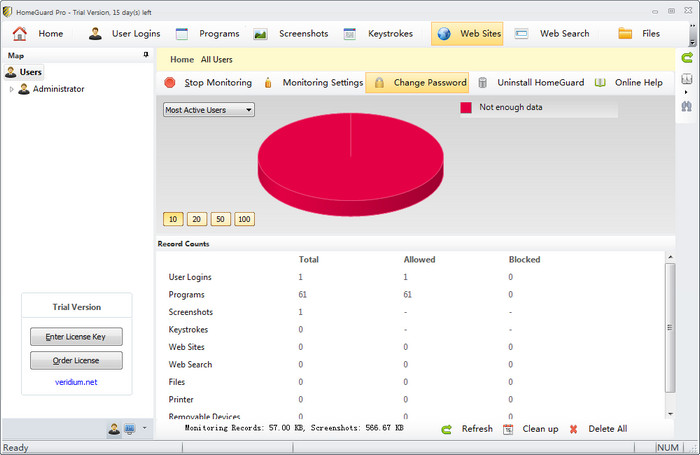Click the red Not enough data legend swatch
The width and height of the screenshot is (700, 455).
click(x=465, y=107)
